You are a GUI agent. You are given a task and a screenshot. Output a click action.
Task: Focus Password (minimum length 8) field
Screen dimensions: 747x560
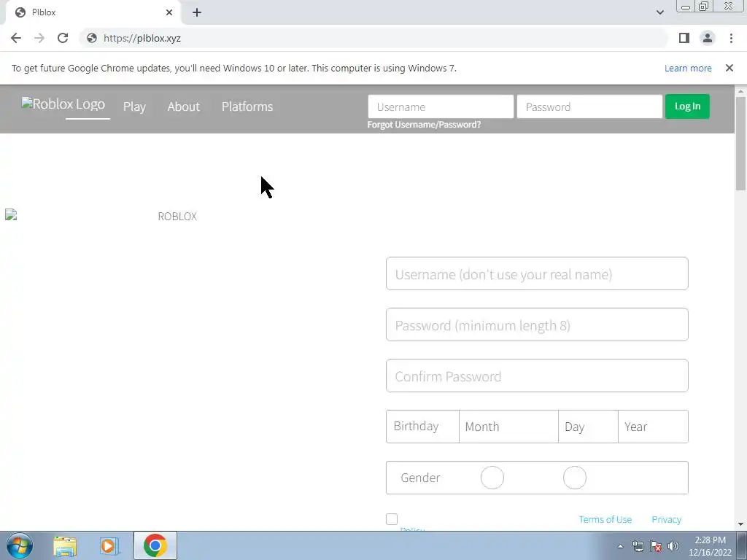pyautogui.click(x=537, y=324)
